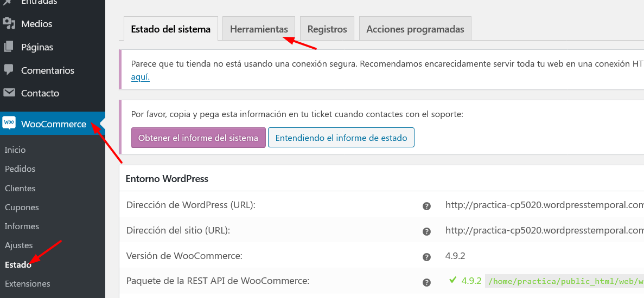Click the Dirección del sitio URL value
644x298 pixels.
pos(545,230)
